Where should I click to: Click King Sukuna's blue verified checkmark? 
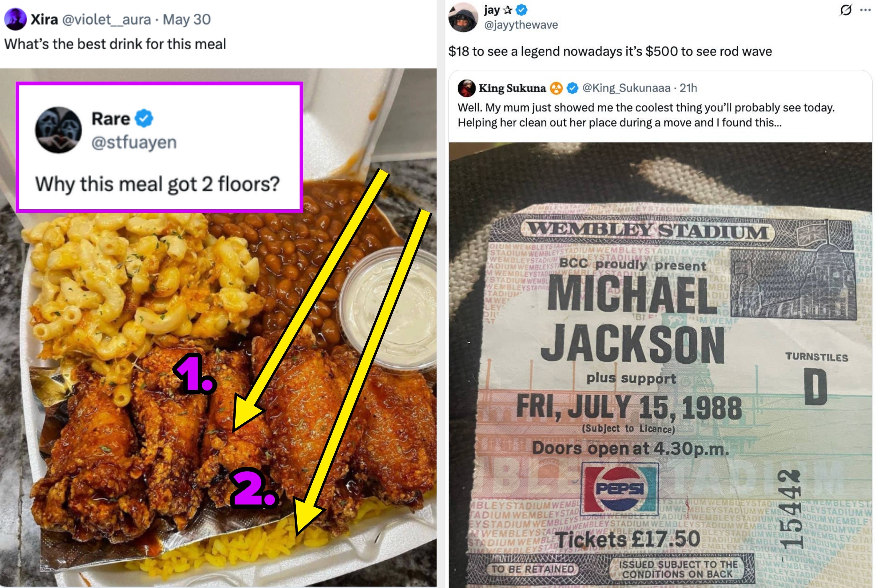572,88
